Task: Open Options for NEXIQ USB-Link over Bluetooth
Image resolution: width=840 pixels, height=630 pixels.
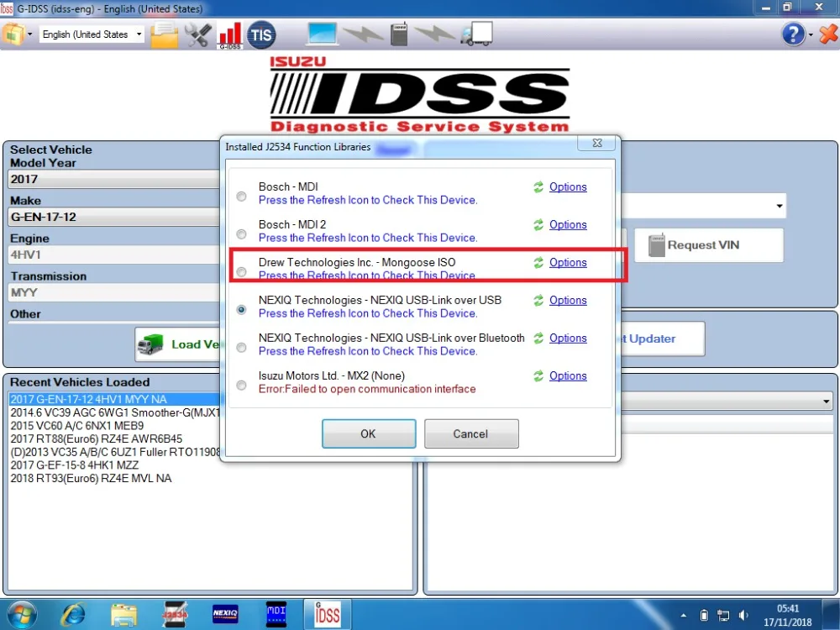Action: [x=568, y=338]
